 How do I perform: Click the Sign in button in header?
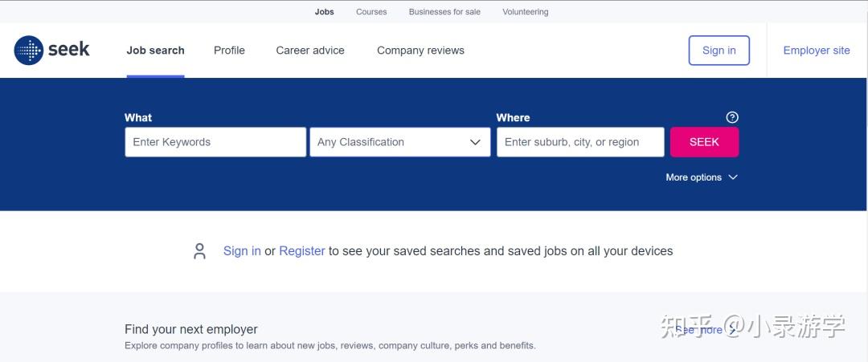719,50
